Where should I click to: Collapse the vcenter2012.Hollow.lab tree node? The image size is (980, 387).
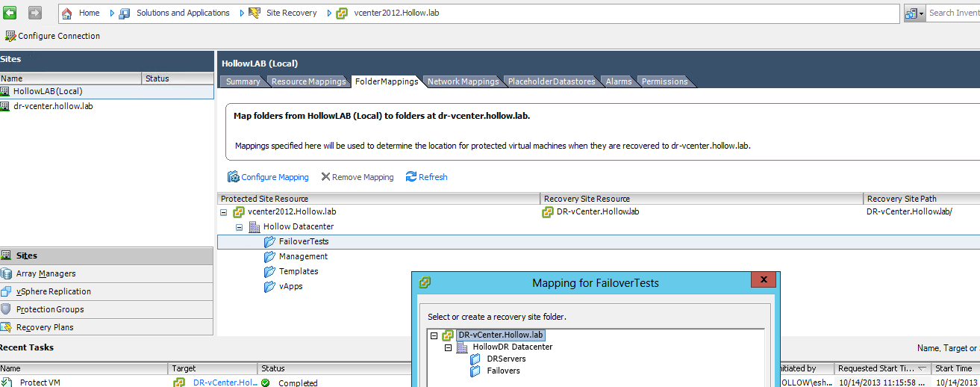(224, 212)
